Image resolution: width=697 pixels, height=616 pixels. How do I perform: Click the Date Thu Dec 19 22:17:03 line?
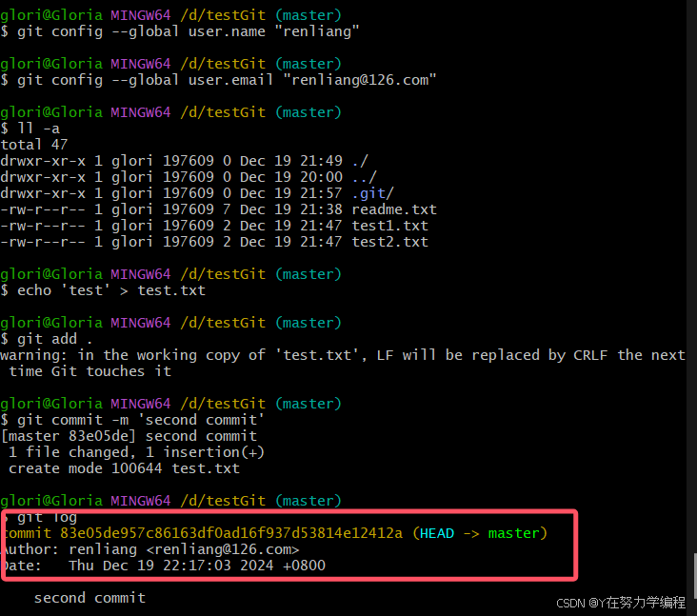coord(165,566)
